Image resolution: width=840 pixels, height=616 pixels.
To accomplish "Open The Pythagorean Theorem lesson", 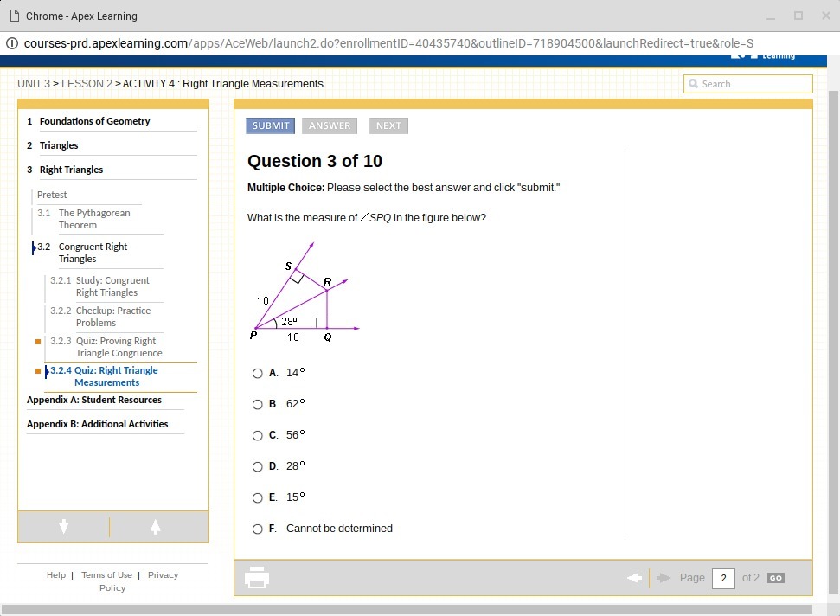I will point(93,219).
